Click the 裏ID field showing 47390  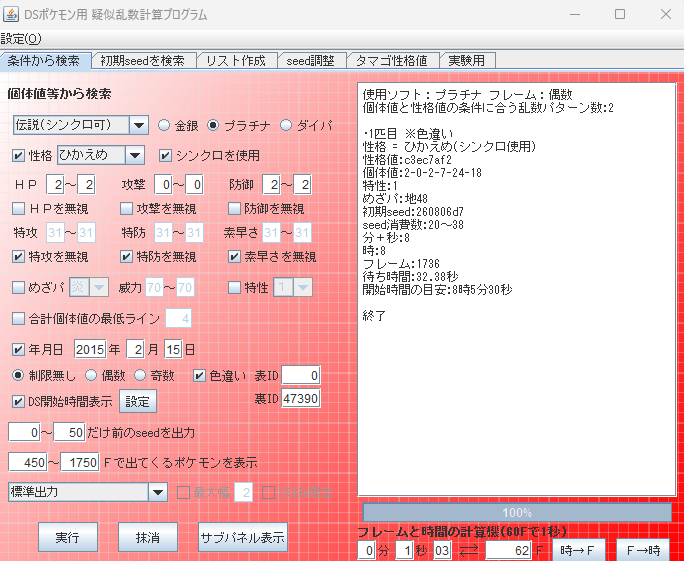(x=301, y=399)
